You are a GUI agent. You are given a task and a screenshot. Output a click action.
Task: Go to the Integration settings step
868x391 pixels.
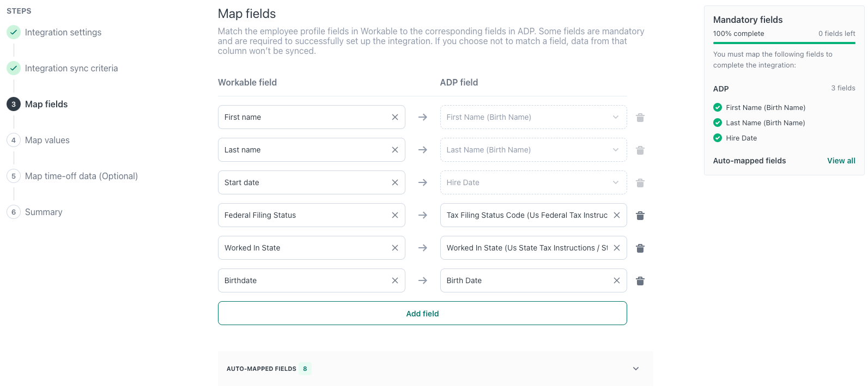(x=63, y=32)
